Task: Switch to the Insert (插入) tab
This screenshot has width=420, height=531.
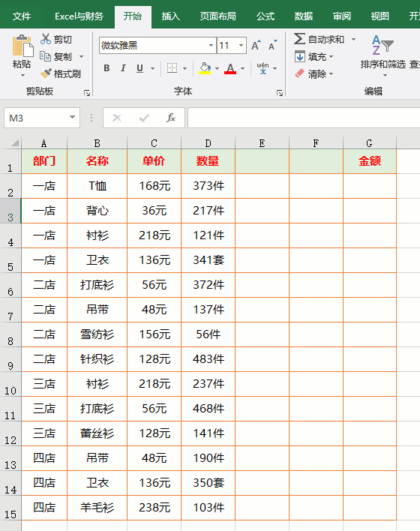Action: [x=170, y=16]
